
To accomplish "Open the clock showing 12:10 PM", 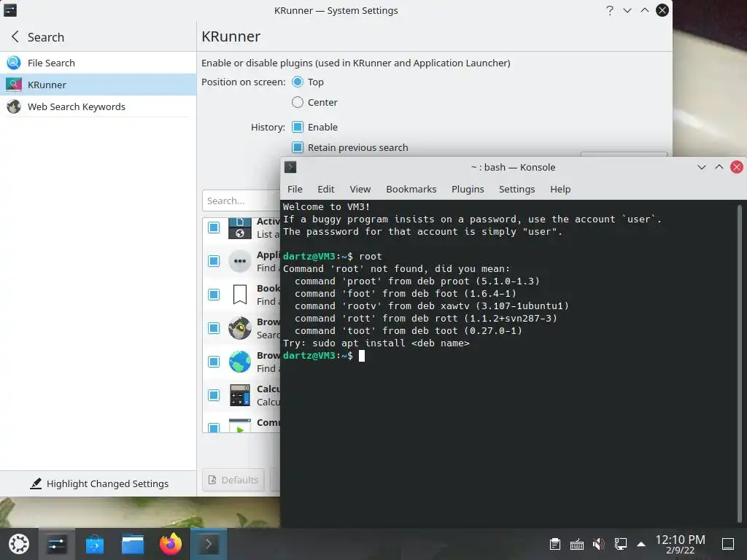I will click(681, 544).
